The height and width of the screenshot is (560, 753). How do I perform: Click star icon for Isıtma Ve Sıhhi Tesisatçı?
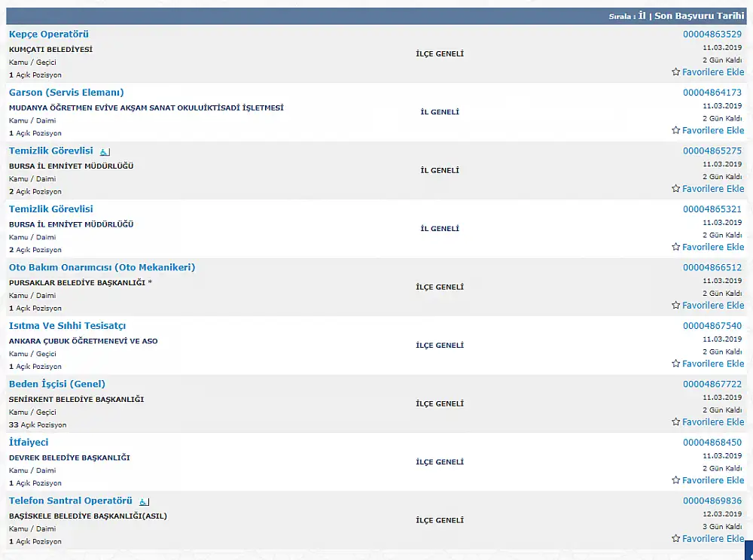coord(675,364)
